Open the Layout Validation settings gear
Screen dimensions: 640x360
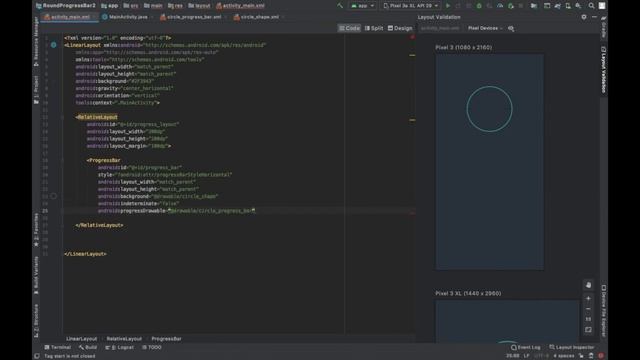[x=584, y=17]
